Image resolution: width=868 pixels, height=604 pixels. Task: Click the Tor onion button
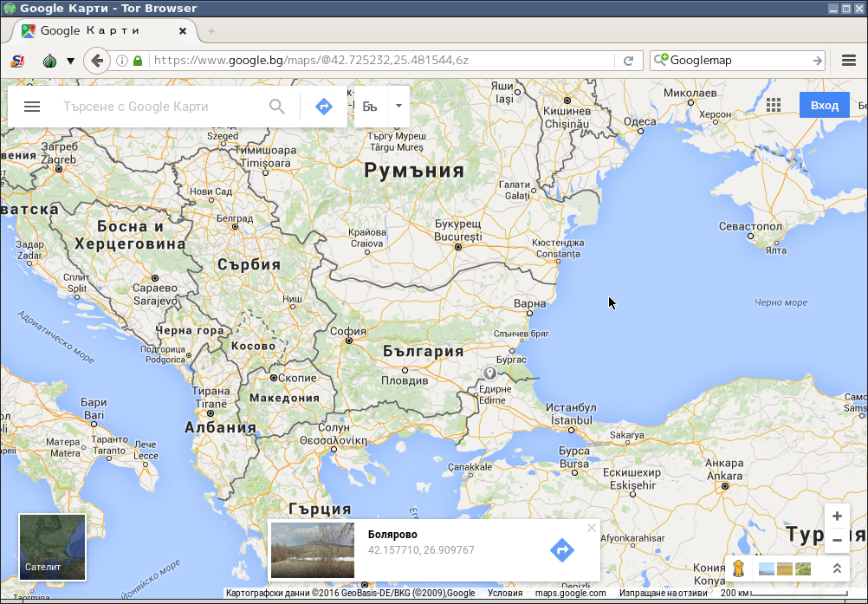pyautogui.click(x=50, y=61)
